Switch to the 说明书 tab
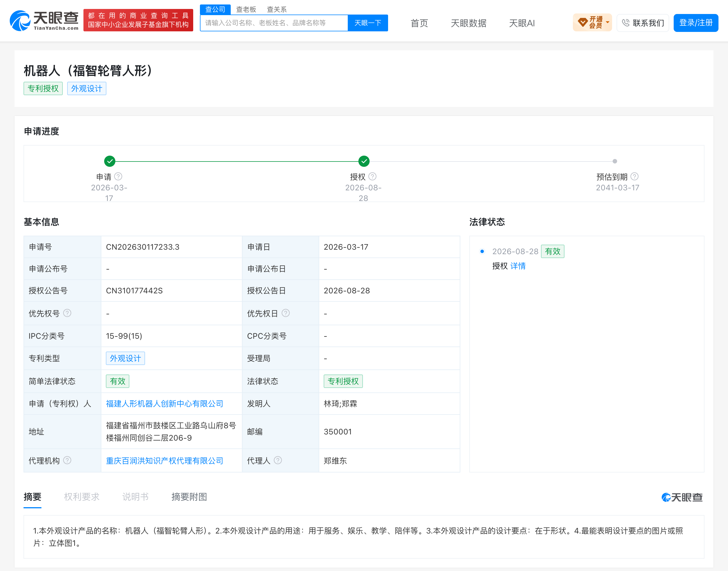 coord(136,497)
